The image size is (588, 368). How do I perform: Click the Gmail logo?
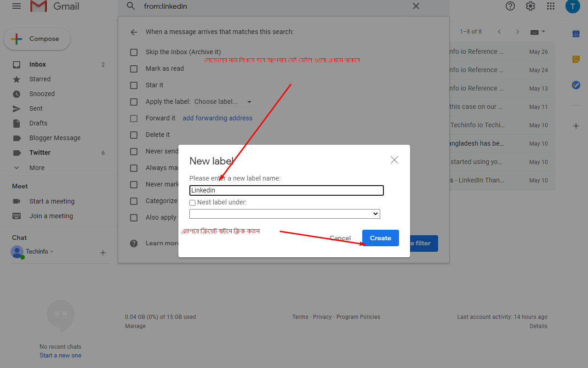click(x=55, y=6)
